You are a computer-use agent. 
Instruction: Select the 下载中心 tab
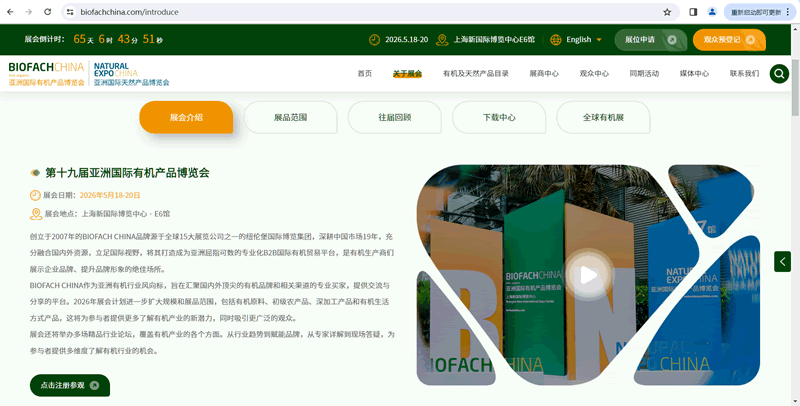click(x=499, y=117)
